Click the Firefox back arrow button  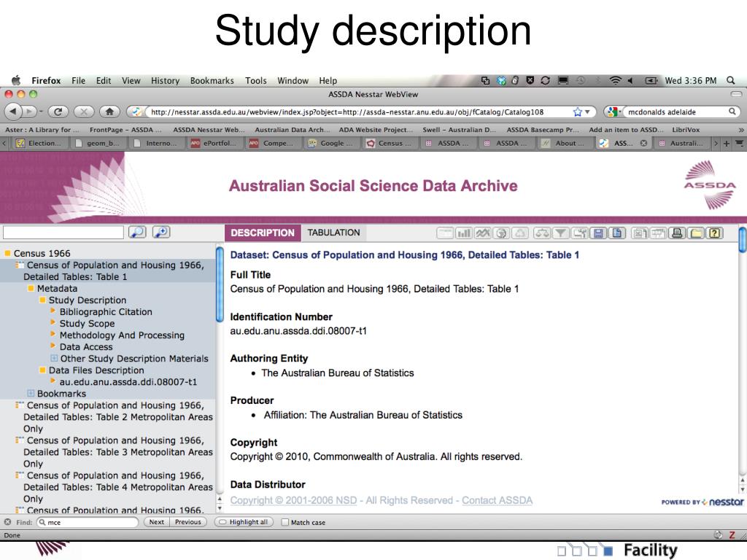tap(13, 112)
